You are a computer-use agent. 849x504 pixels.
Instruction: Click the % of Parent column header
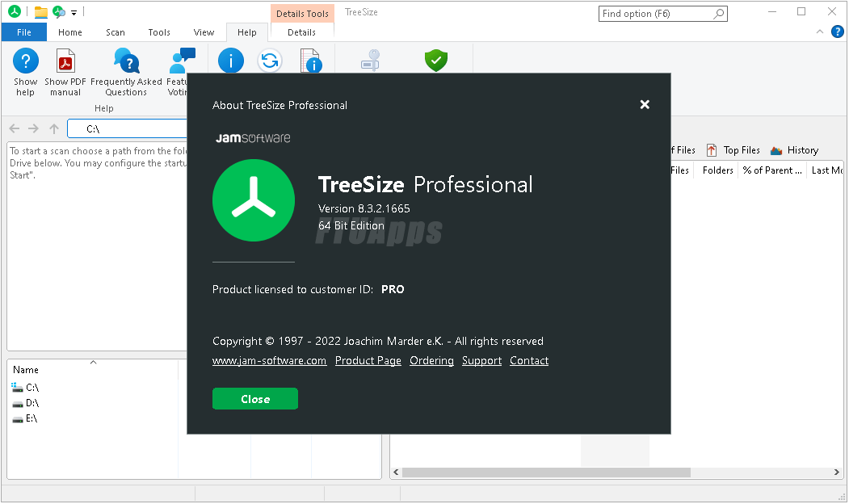(x=771, y=170)
